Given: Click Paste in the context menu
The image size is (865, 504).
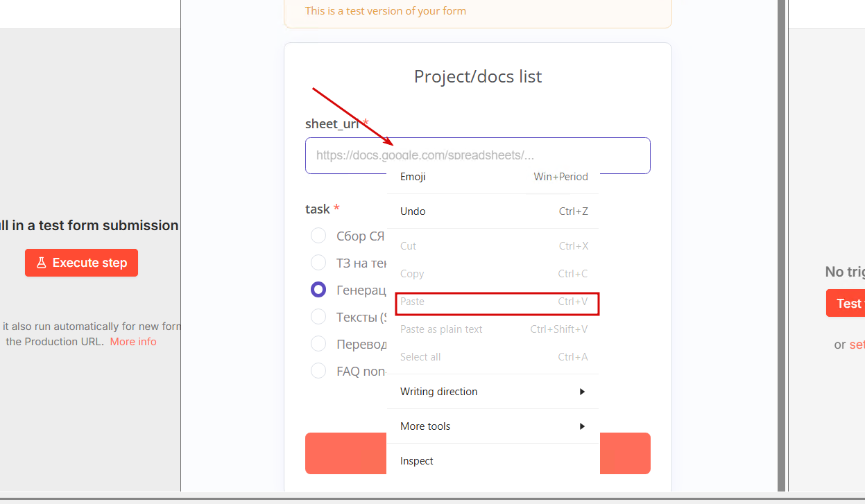Looking at the screenshot, I should pyautogui.click(x=412, y=302).
